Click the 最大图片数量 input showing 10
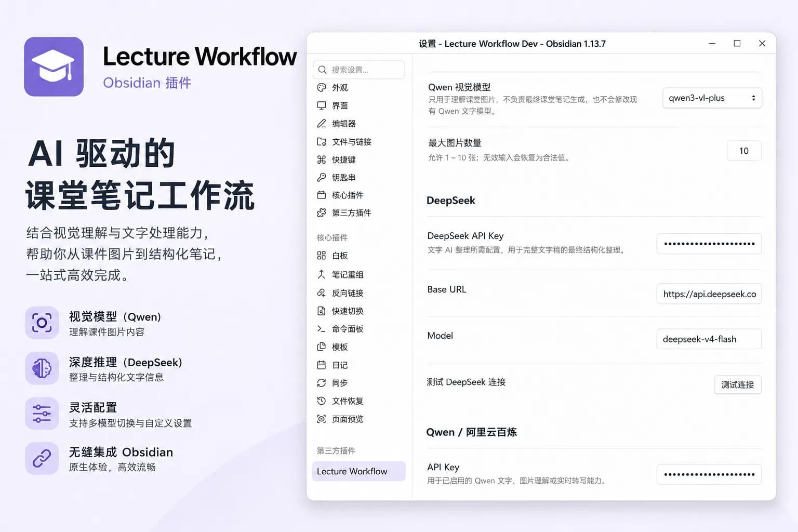The image size is (798, 532). 744,151
